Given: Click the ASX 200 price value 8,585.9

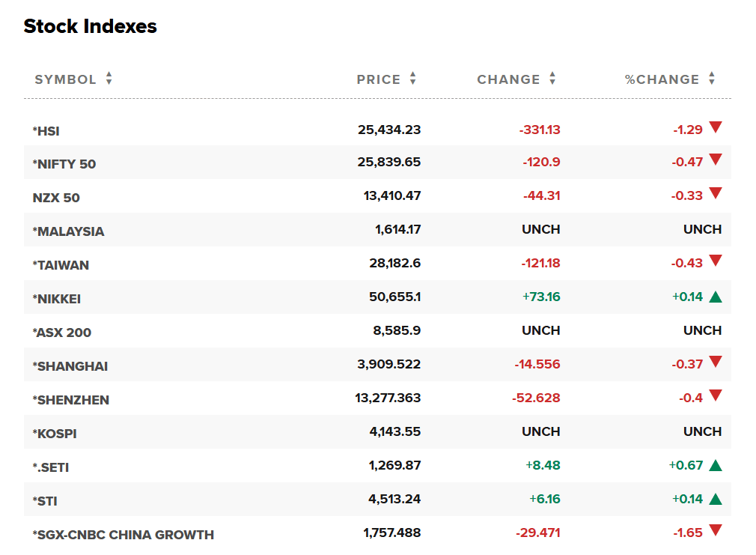Looking at the screenshot, I should click(397, 331).
